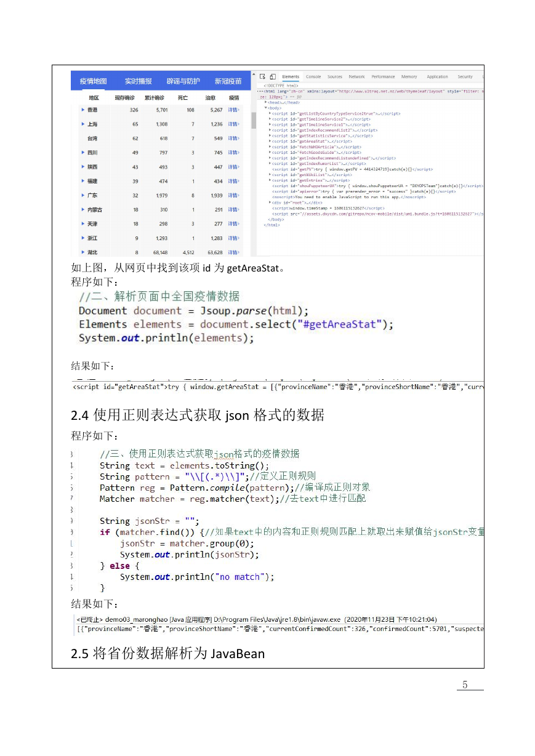Screen dimensions: 535x756
Task: Open 详情 link for 湖北 row
Action: pos(234,252)
